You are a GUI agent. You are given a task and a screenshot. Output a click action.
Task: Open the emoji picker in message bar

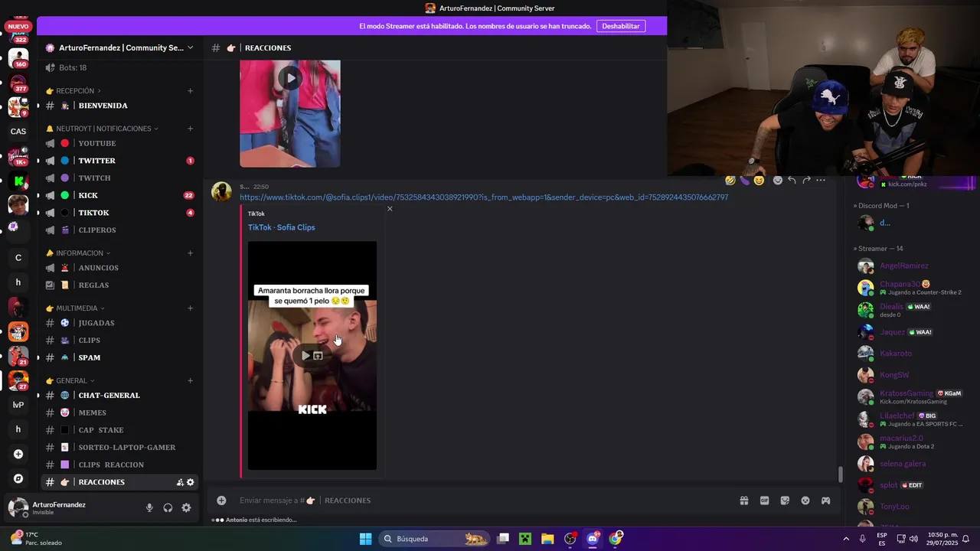coord(805,500)
